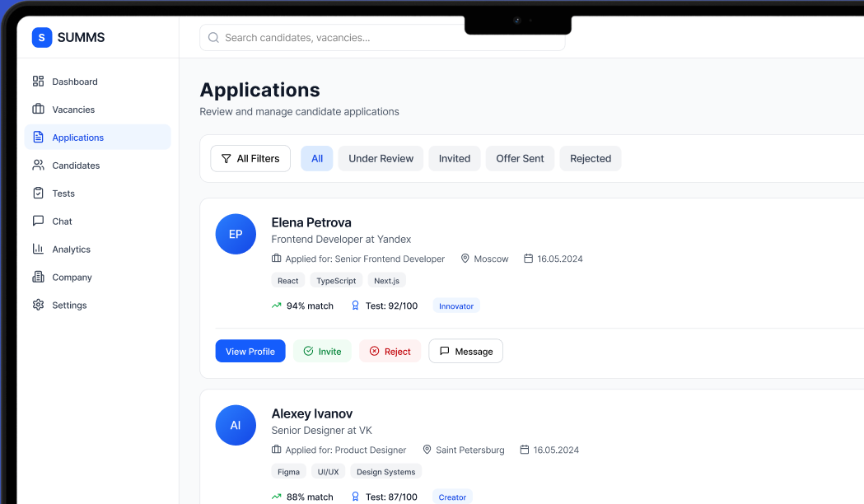Click the location pin icon next to Moscow
The height and width of the screenshot is (504, 864).
point(465,259)
